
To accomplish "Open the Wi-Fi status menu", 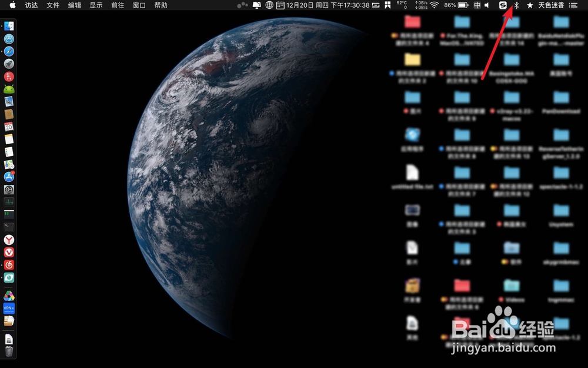I will point(435,5).
